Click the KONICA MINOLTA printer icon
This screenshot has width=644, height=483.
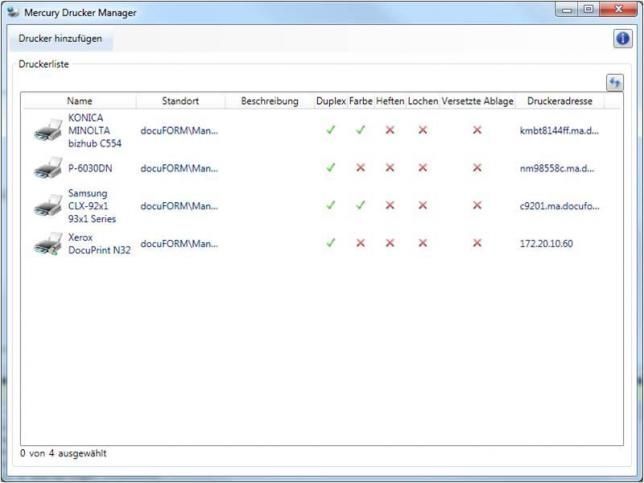point(47,130)
